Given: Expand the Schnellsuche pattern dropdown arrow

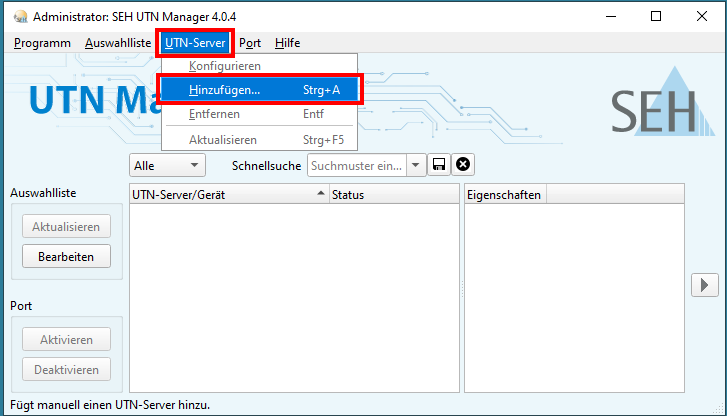Looking at the screenshot, I should click(x=416, y=165).
